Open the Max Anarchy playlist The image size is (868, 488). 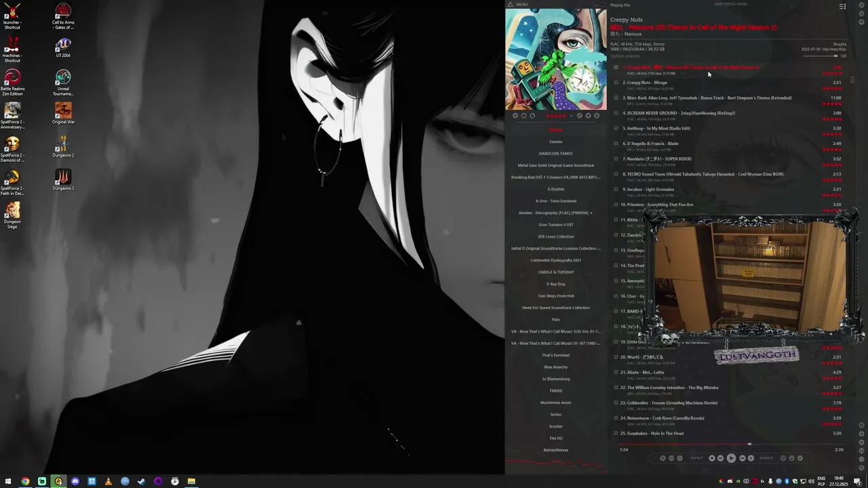[x=556, y=367]
